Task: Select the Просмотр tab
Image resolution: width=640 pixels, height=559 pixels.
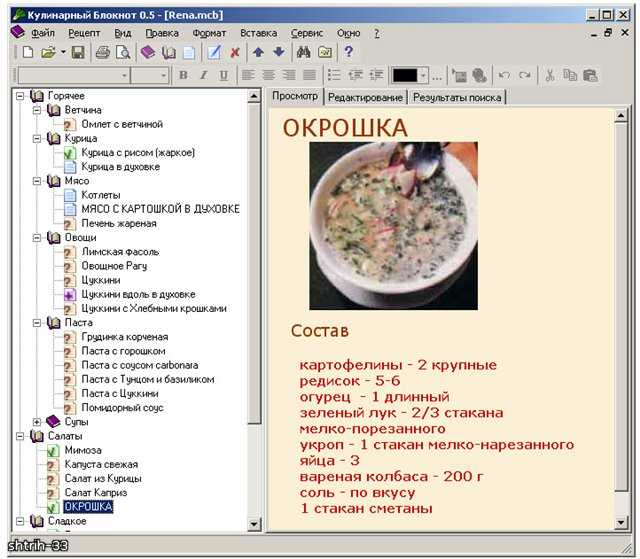Action: [295, 96]
